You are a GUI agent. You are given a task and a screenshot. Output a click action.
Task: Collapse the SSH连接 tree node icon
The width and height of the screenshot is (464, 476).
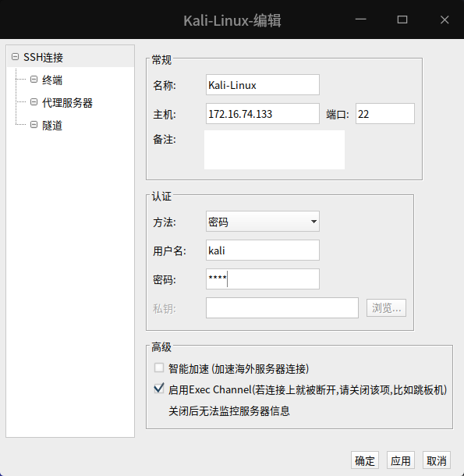click(15, 57)
